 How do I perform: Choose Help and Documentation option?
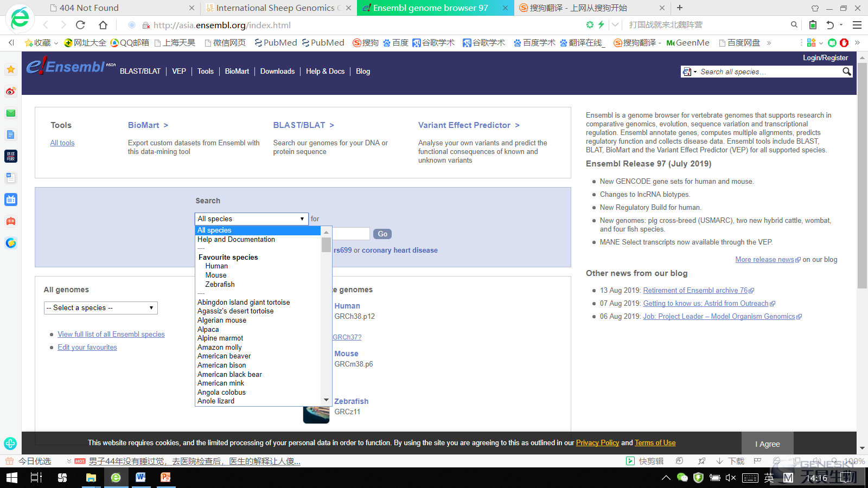click(236, 240)
